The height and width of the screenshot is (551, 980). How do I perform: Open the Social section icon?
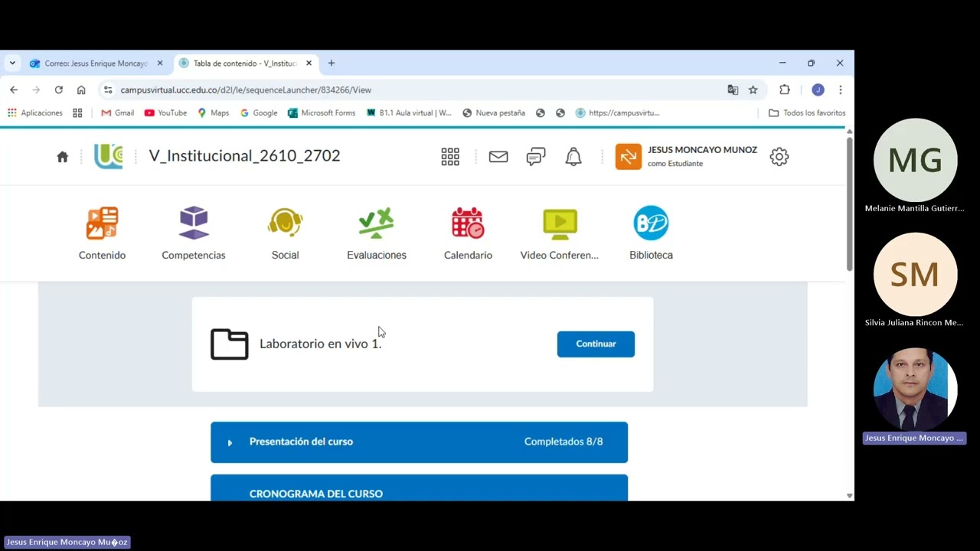[285, 223]
